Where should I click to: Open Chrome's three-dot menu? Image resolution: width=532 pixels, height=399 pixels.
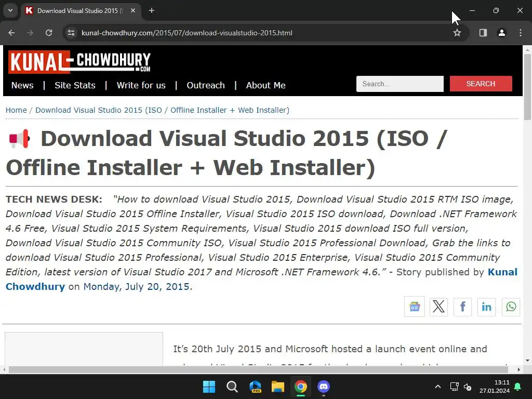521,33
